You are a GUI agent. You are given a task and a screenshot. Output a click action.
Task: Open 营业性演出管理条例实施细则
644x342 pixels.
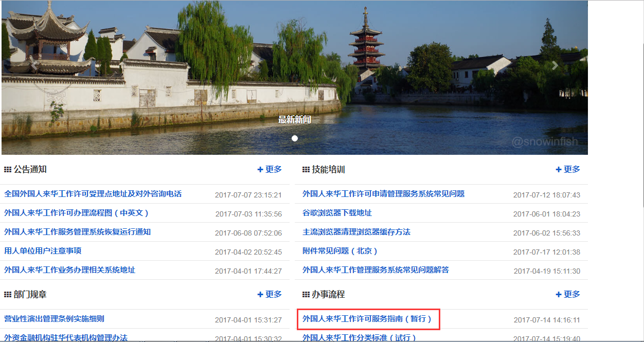pos(53,319)
